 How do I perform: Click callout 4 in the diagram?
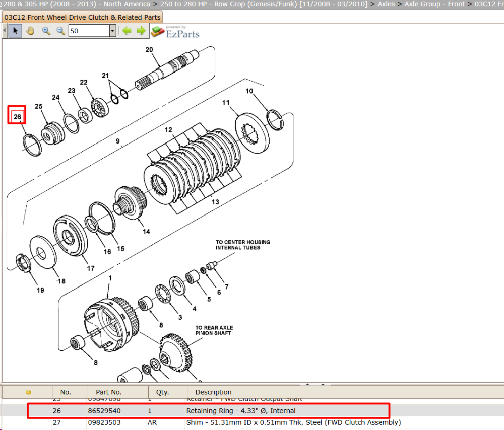tap(194, 309)
